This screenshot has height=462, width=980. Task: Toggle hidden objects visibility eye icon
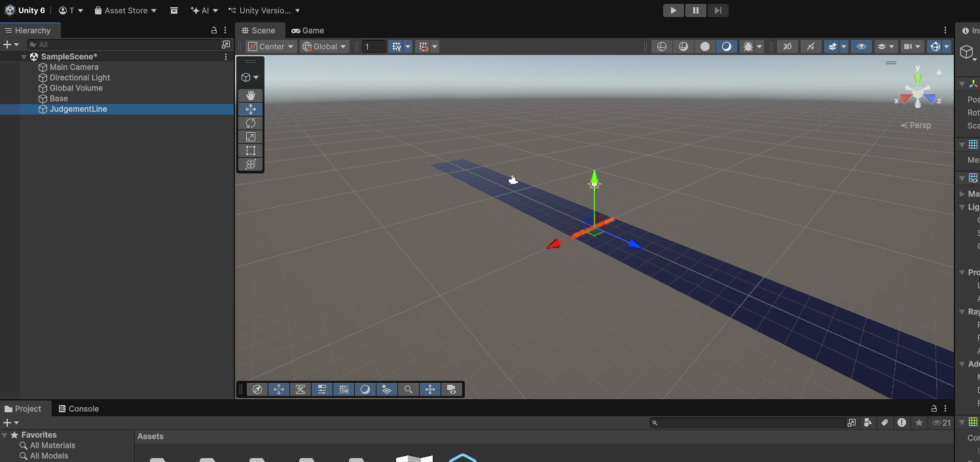tap(862, 46)
